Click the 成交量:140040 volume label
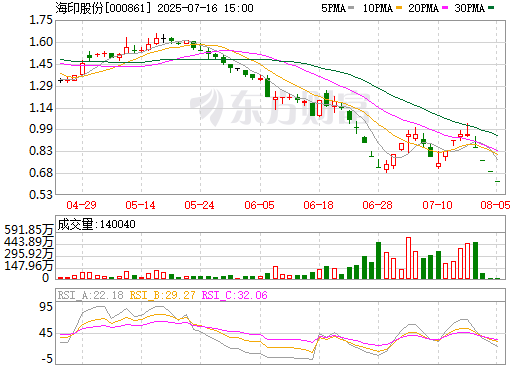The width and height of the screenshot is (520, 365). click(x=97, y=224)
